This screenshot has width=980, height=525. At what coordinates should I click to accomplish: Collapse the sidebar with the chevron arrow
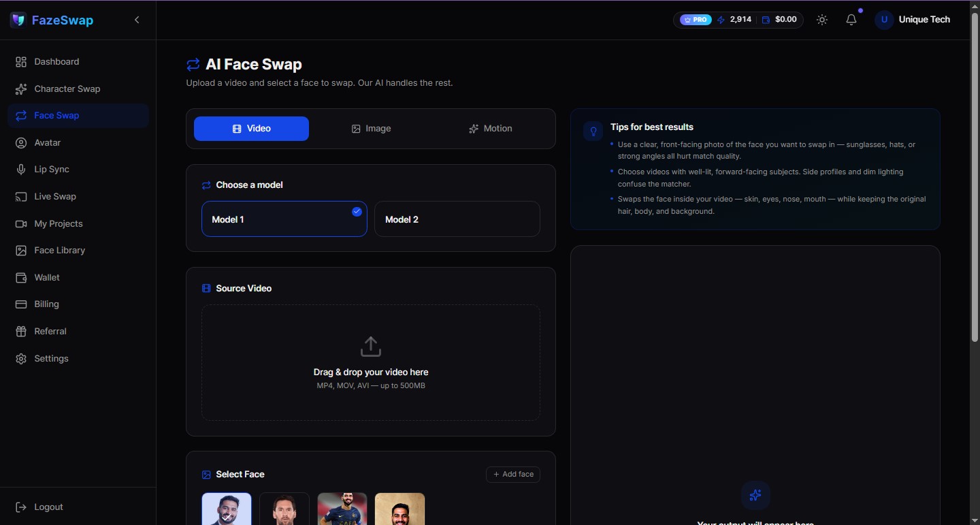(137, 20)
